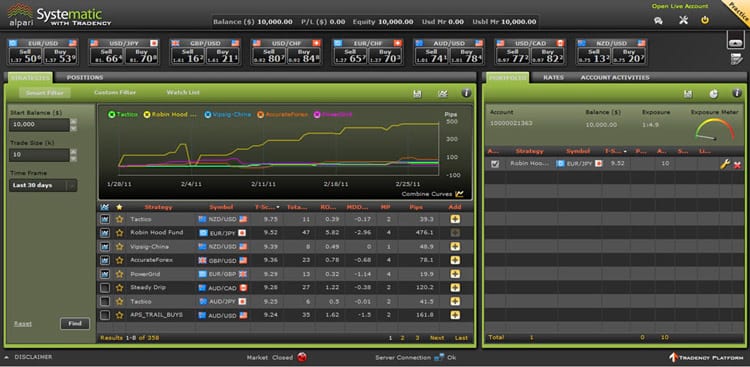750x367 pixels.
Task: Click the Combine Curves chart icon
Action: 460,194
